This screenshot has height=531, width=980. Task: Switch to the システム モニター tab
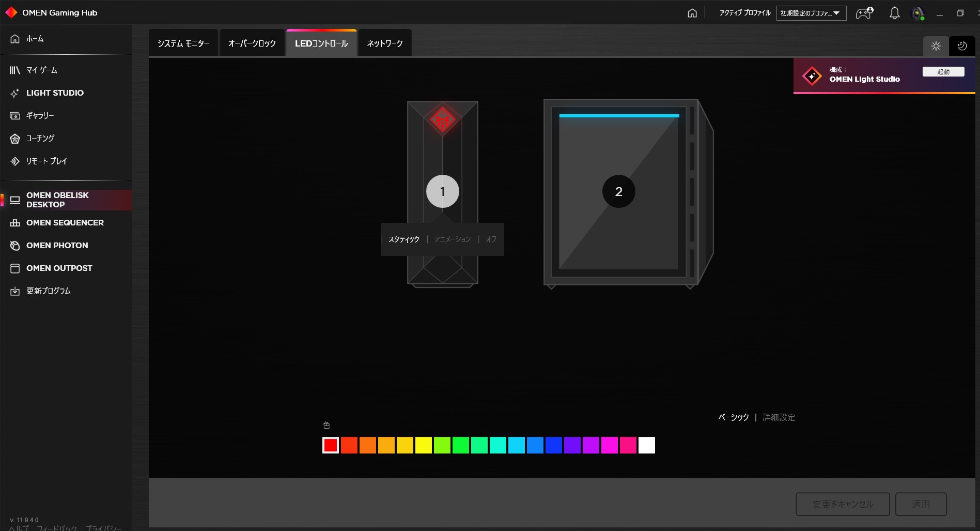tap(183, 43)
